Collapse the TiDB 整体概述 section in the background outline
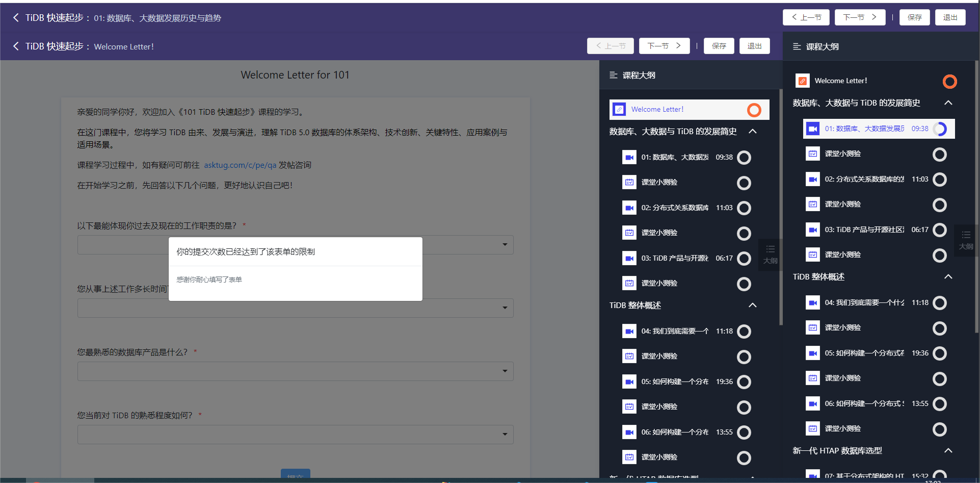The image size is (980, 483). coord(948,277)
